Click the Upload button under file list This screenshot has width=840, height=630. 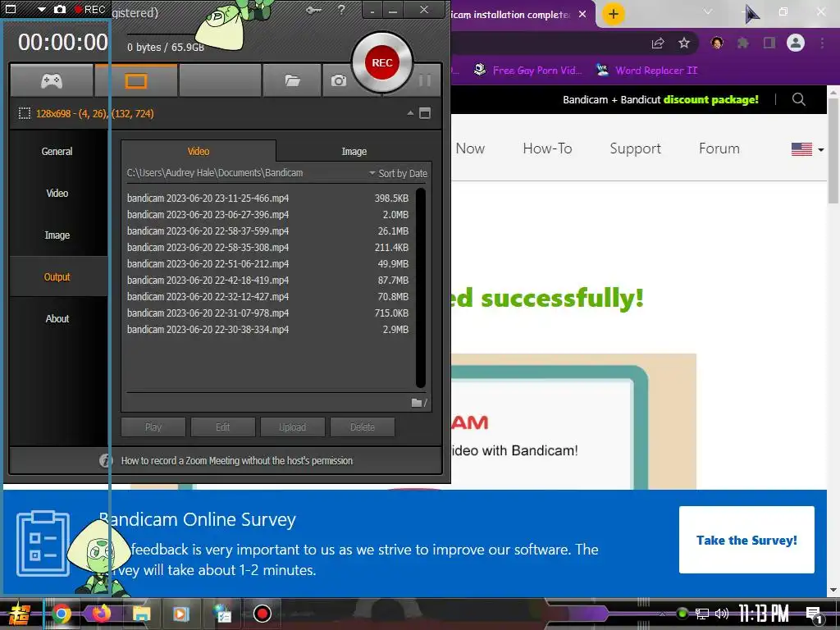point(293,427)
